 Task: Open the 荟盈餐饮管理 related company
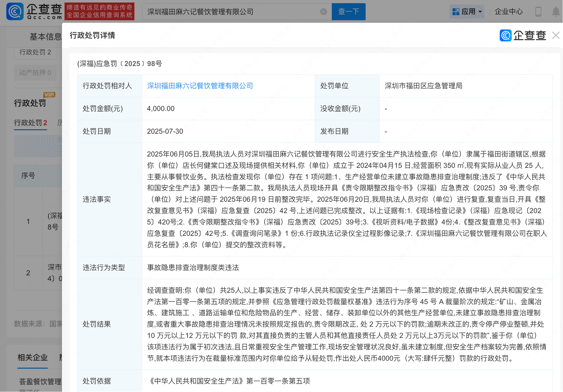coord(40,382)
